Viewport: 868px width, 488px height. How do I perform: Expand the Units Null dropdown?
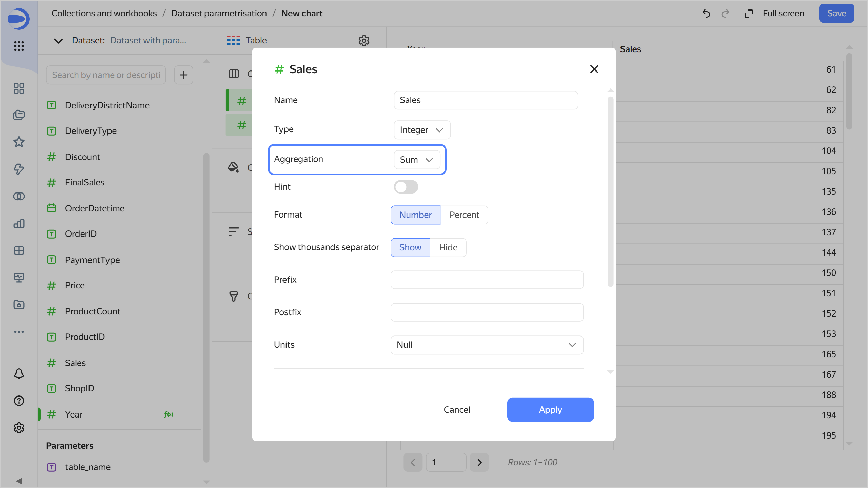click(487, 345)
